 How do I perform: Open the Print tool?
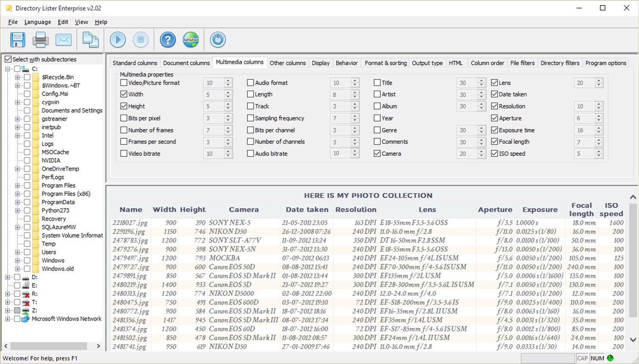(40, 40)
